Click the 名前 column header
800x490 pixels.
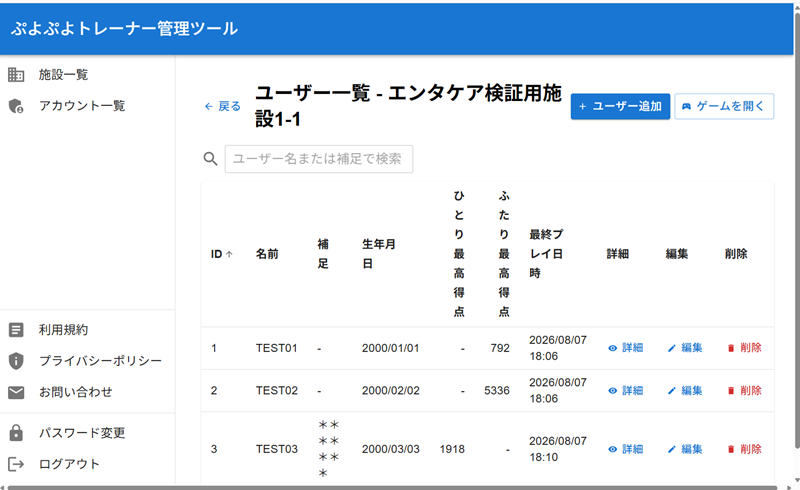tap(267, 254)
